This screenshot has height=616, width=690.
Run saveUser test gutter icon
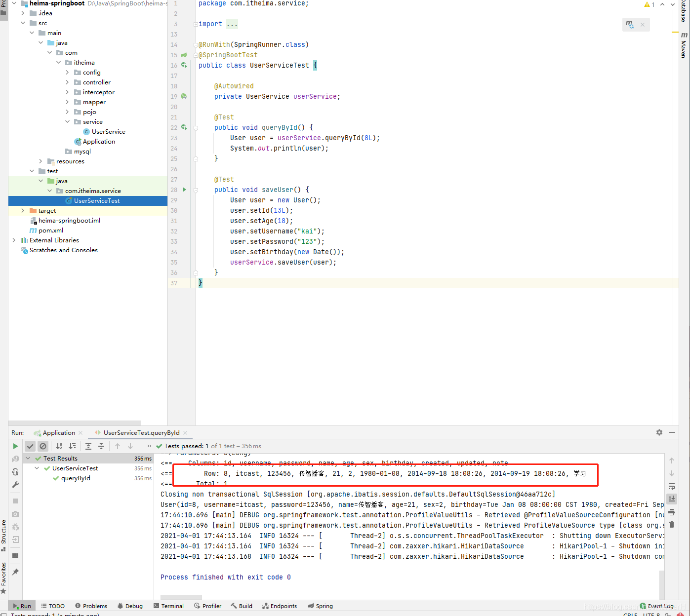click(184, 190)
